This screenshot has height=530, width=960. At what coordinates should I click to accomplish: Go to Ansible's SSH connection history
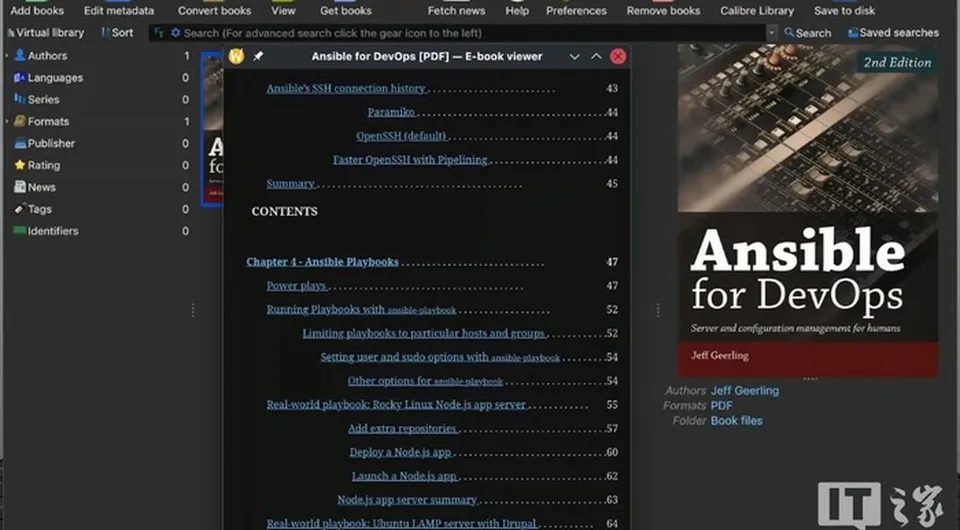(346, 88)
